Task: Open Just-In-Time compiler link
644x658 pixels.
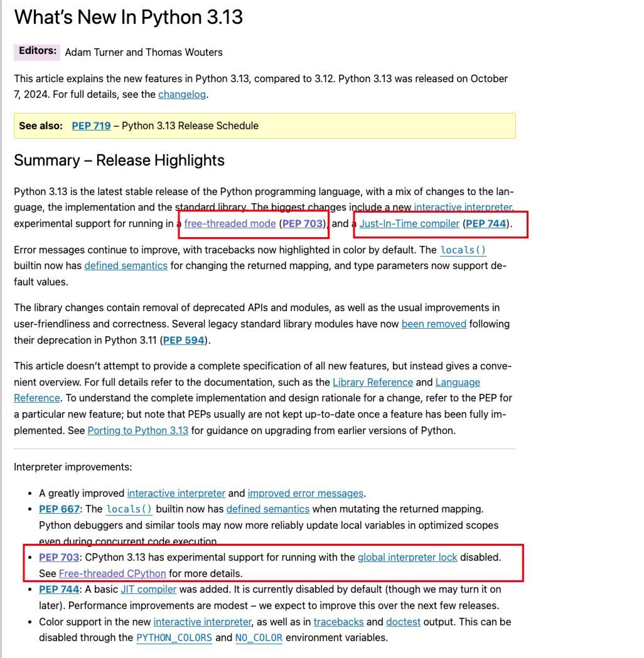Action: click(409, 224)
